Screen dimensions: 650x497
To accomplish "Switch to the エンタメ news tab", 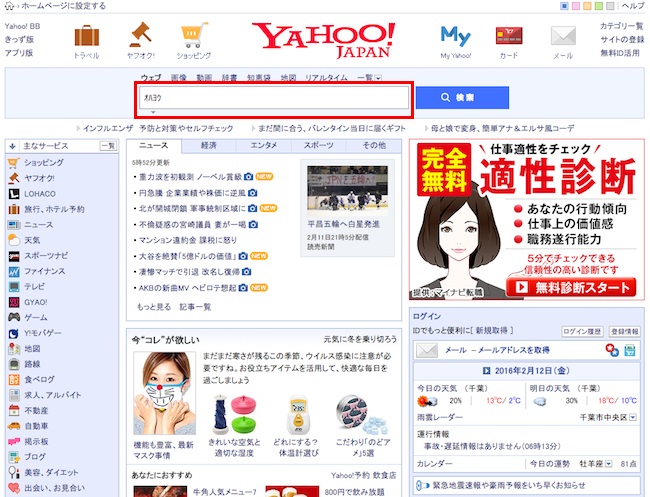I will 264,145.
